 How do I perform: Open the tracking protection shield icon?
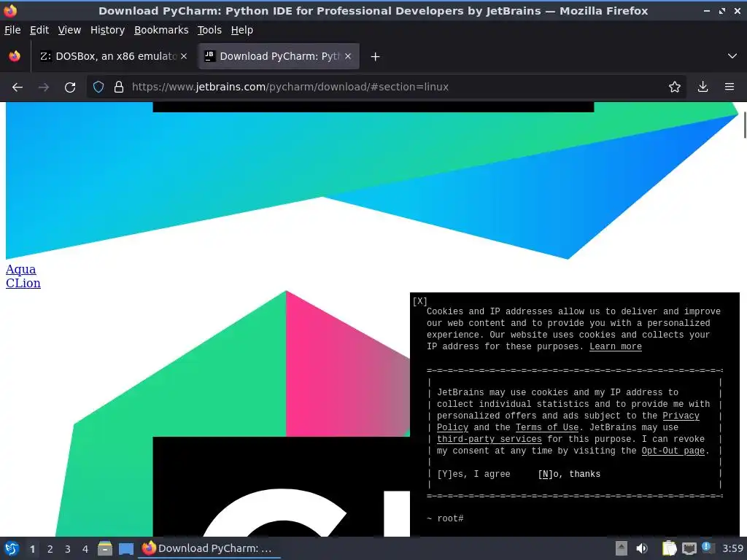pyautogui.click(x=98, y=87)
